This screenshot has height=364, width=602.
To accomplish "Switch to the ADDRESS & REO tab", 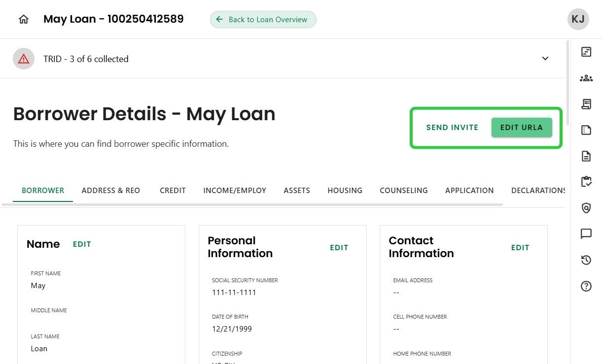I will 111,190.
